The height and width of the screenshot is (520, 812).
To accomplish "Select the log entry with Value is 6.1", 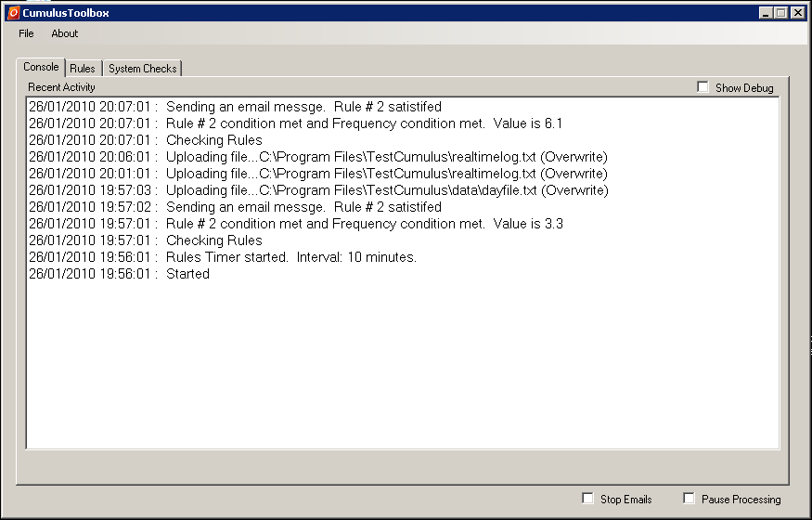I will click(x=295, y=123).
